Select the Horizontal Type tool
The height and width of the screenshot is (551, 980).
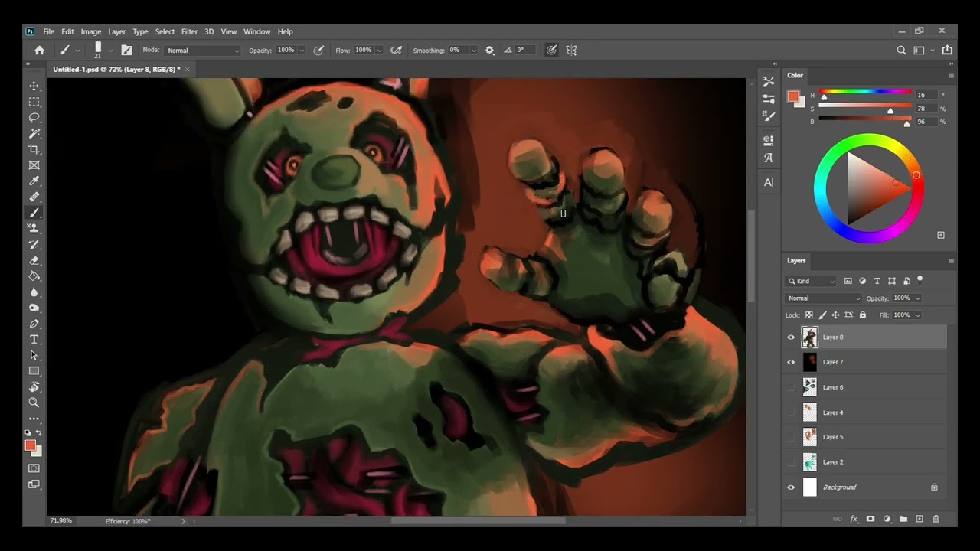coord(34,340)
